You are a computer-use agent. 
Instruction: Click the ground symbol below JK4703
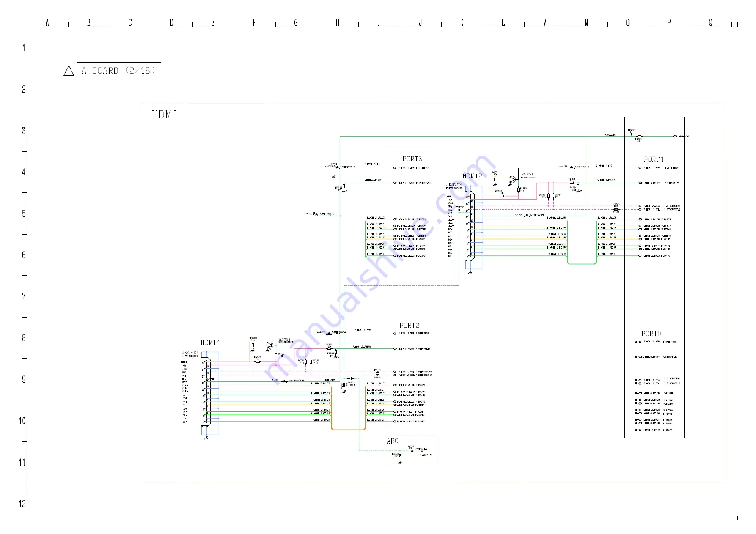470,272
